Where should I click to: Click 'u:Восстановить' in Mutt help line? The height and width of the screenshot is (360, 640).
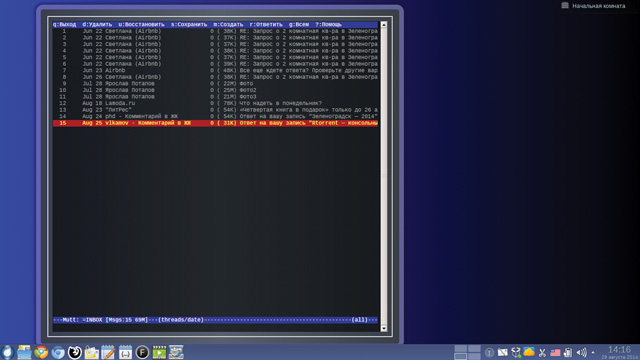[142, 24]
